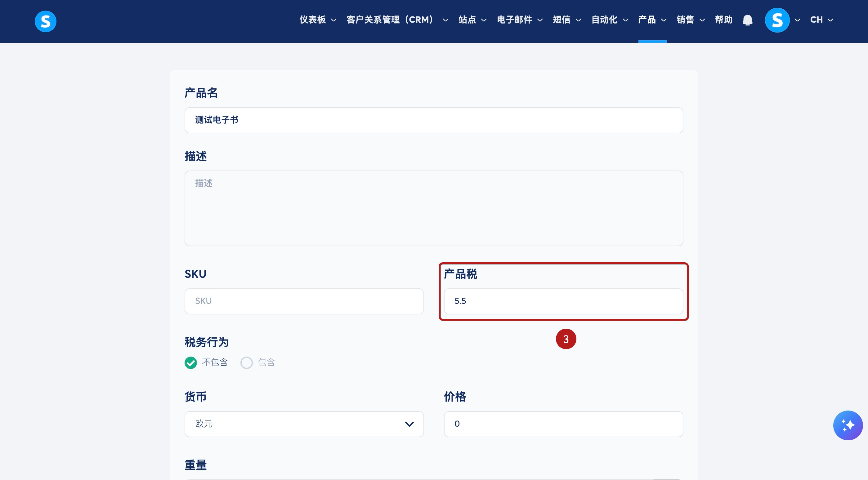Select the 包含 tax behavior option

pyautogui.click(x=246, y=363)
